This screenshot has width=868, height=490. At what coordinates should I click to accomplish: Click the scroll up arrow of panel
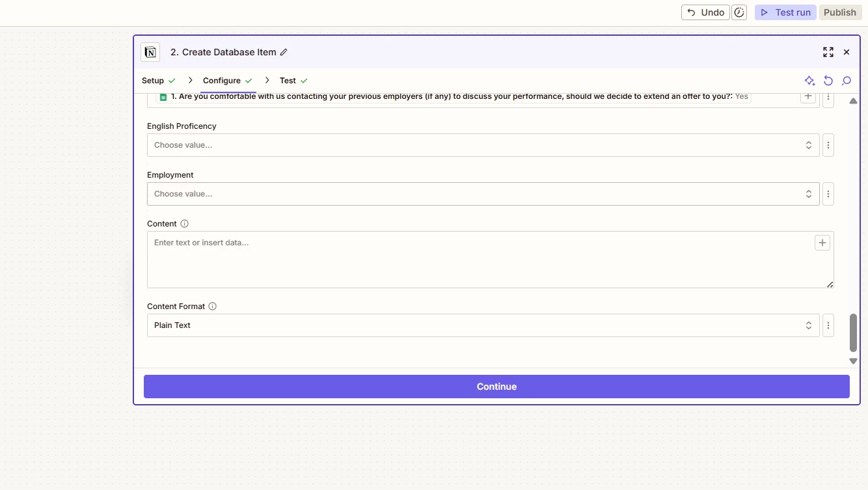pyautogui.click(x=853, y=101)
